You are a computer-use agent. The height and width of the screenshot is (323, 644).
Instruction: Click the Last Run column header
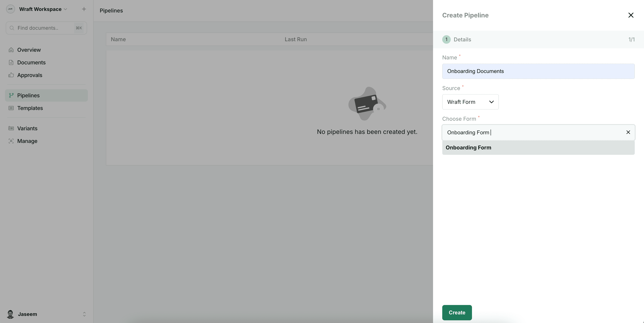tap(296, 39)
